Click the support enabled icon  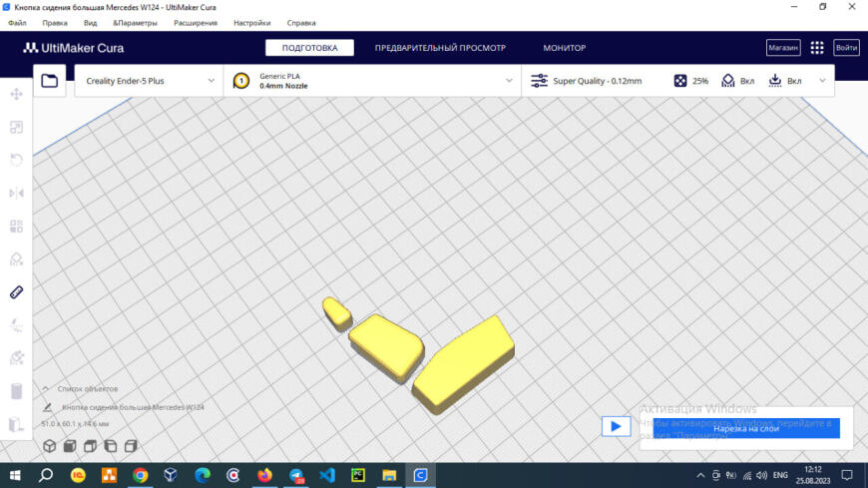point(728,81)
